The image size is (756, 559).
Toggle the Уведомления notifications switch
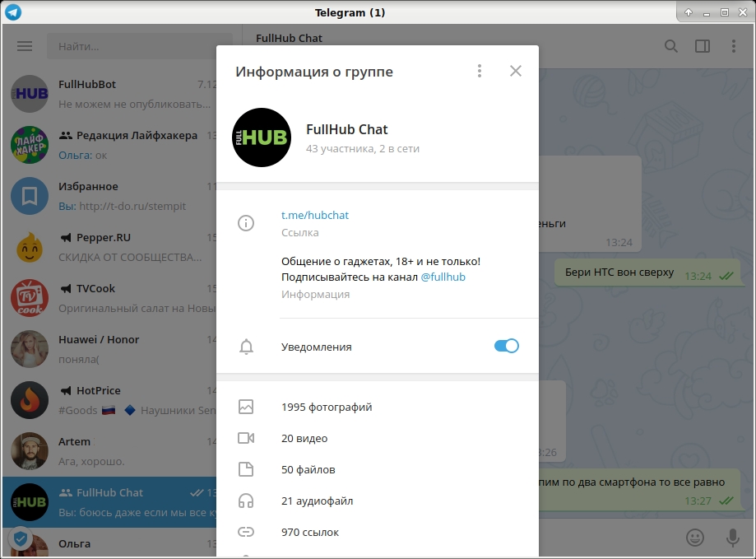[x=506, y=346]
